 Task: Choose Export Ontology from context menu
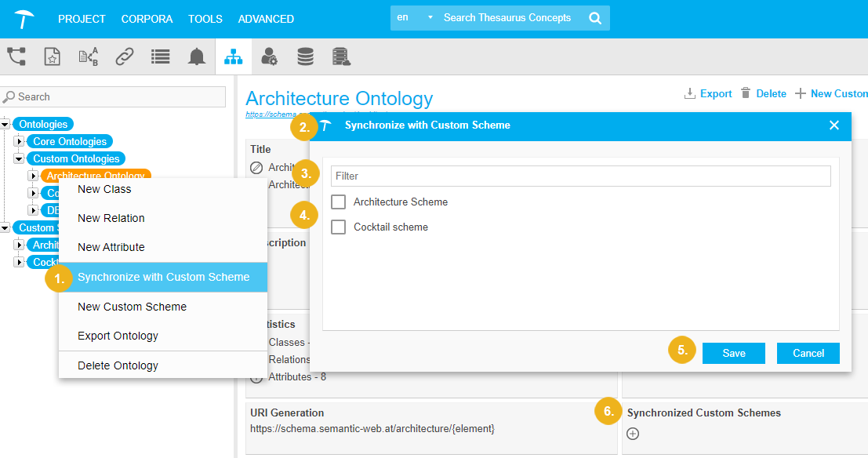(x=118, y=336)
